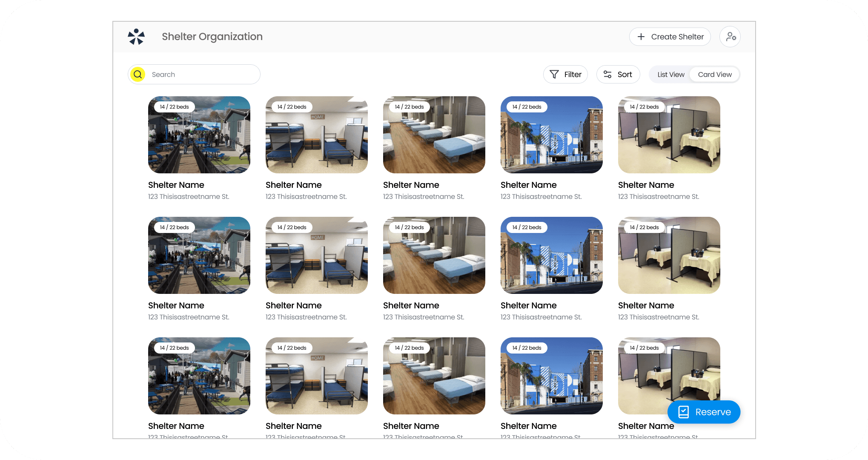868x460 pixels.
Task: Click the plus icon in Create Shelter
Action: tap(641, 37)
